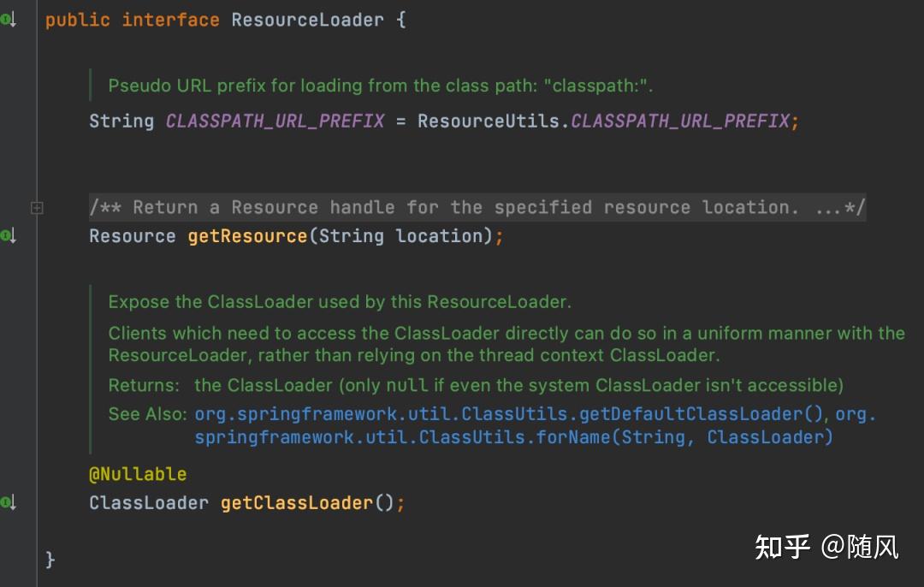
Task: Click the implementations gutter icon beside the ResourceLoader declaration
Action: pyautogui.click(x=9, y=20)
